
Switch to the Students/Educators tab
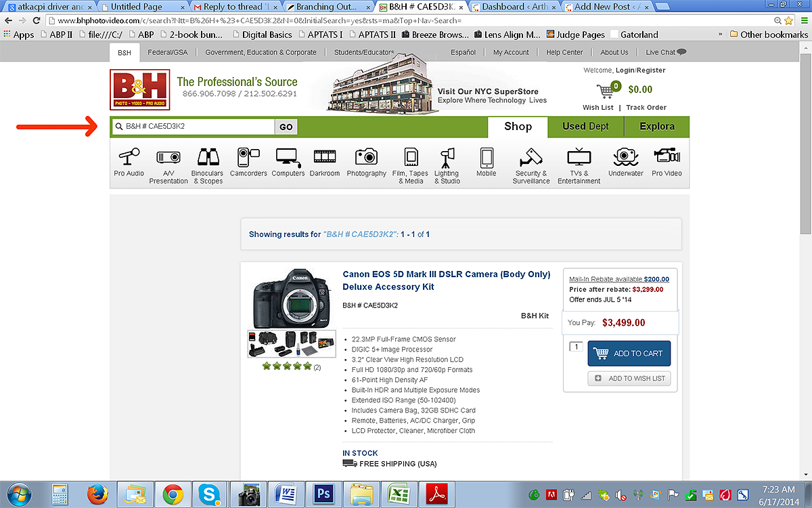(364, 52)
